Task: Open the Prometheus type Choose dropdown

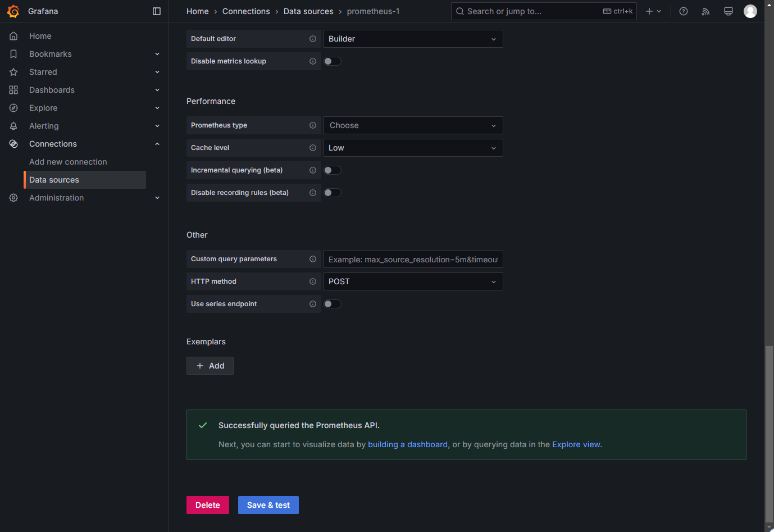Action: [413, 125]
